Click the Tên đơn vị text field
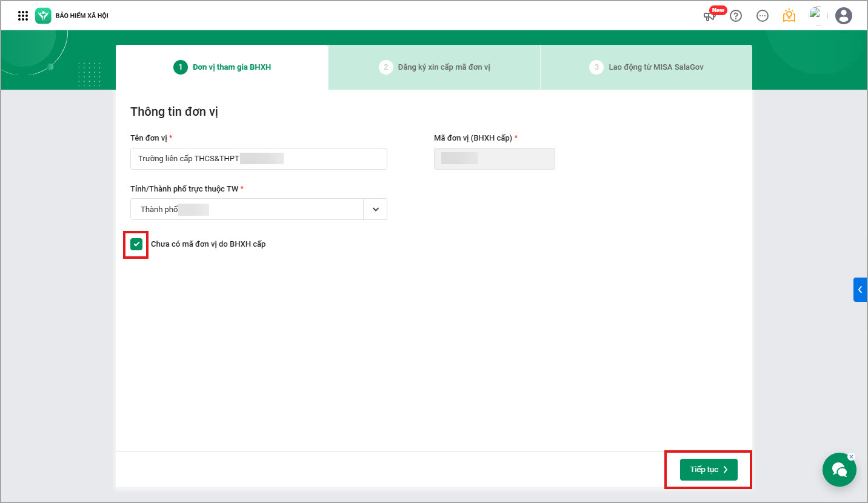 [x=258, y=159]
